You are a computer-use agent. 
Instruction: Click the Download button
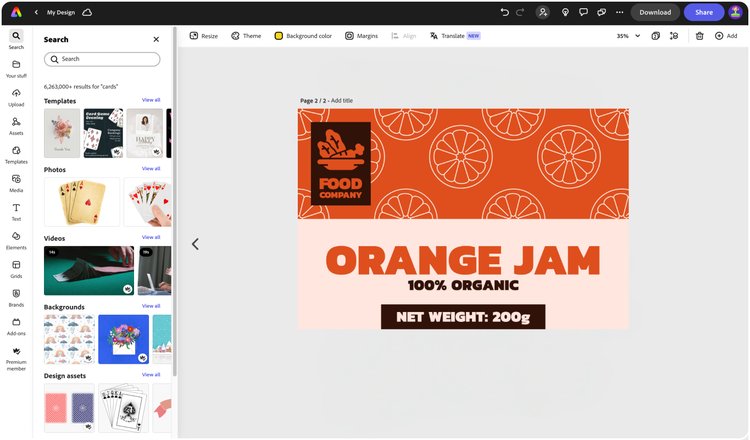655,12
